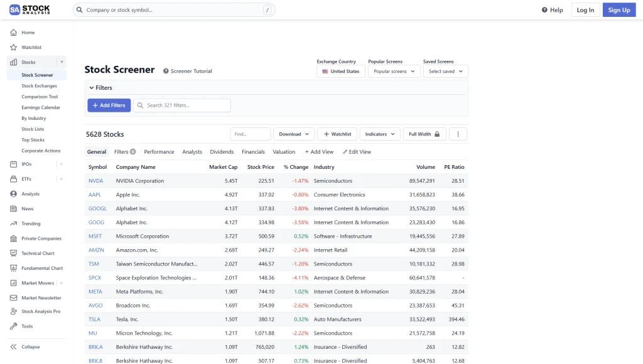Click the company or stock symbol search field

(x=174, y=10)
